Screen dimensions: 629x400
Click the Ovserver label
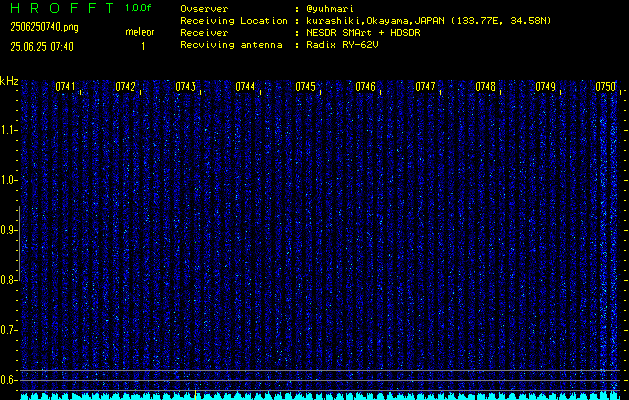coord(204,9)
